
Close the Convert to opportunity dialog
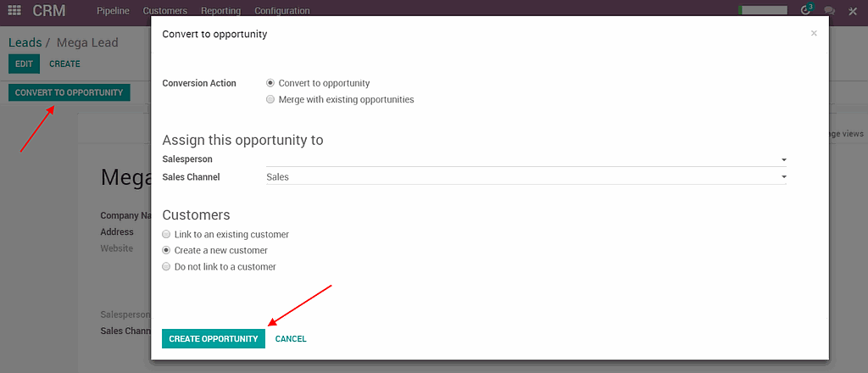[814, 33]
